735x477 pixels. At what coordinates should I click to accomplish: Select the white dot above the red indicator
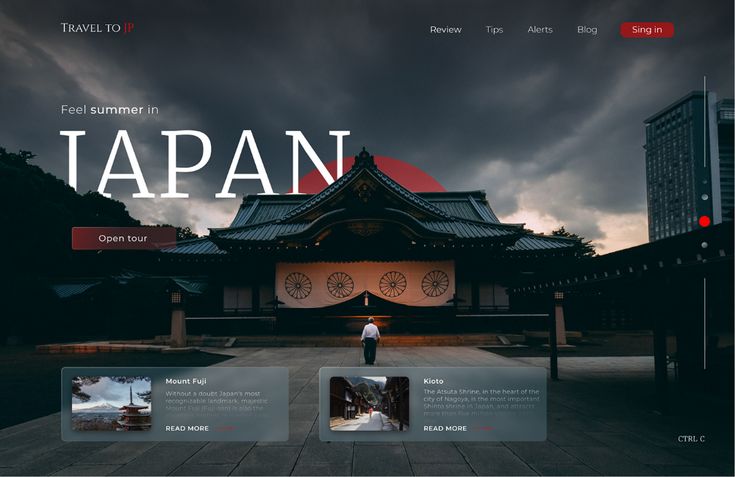(x=704, y=198)
